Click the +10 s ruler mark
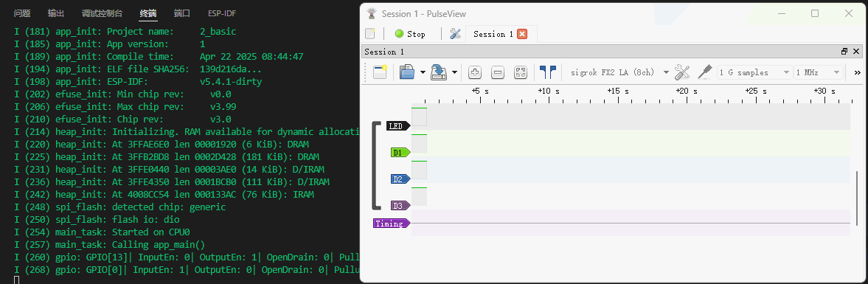 (x=549, y=90)
